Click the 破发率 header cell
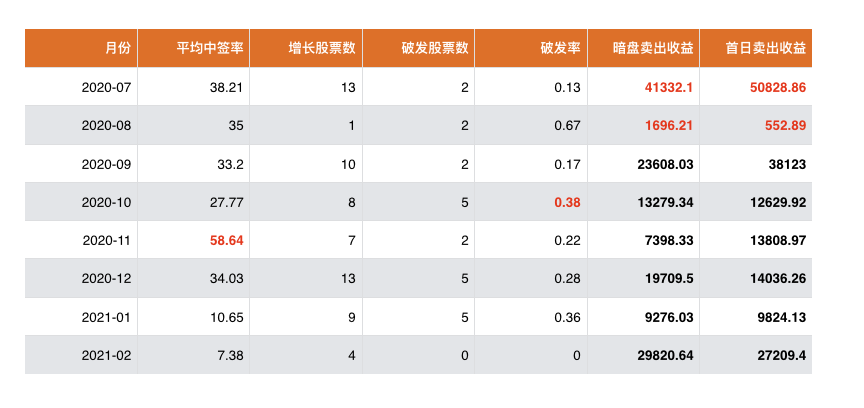 point(560,49)
